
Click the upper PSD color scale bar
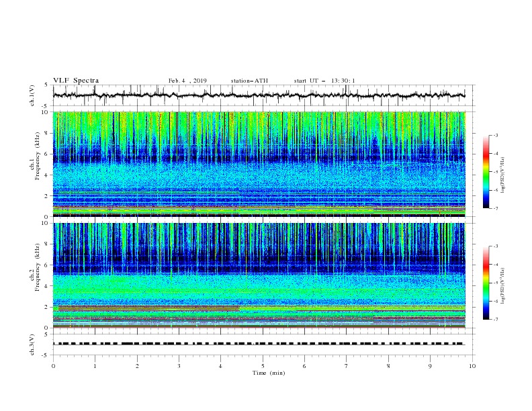tap(486, 172)
